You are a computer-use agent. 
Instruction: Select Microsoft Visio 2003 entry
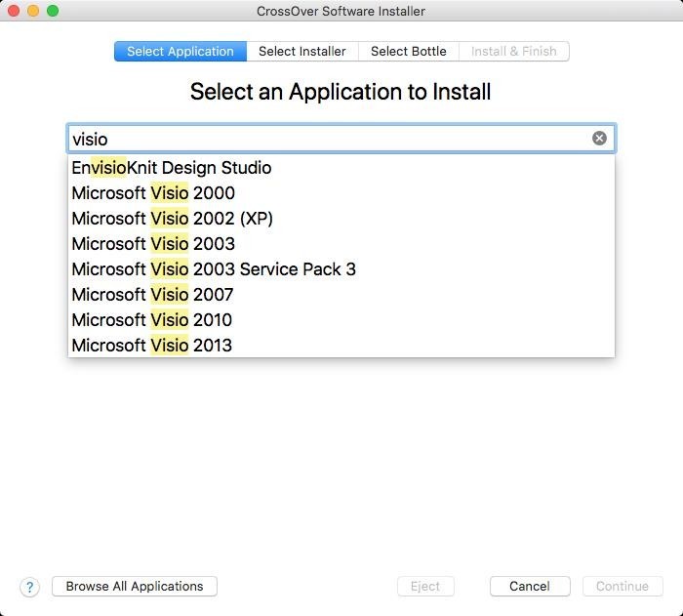click(x=153, y=244)
